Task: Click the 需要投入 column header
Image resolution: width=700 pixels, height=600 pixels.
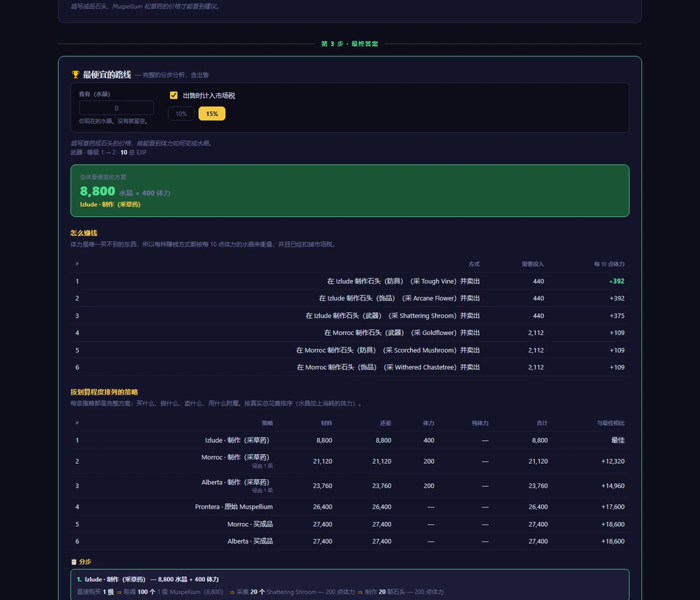Action: click(x=532, y=264)
